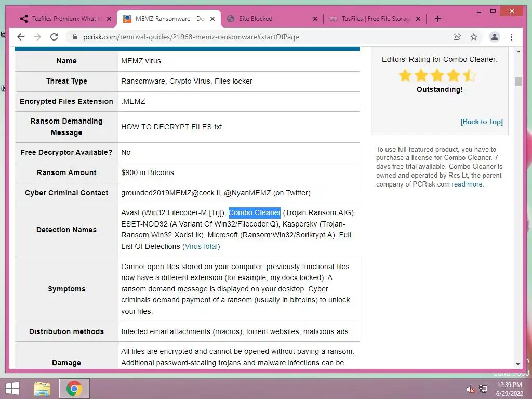Viewport: 532px width, 399px height.
Task: Click the address bar URL
Action: click(191, 37)
